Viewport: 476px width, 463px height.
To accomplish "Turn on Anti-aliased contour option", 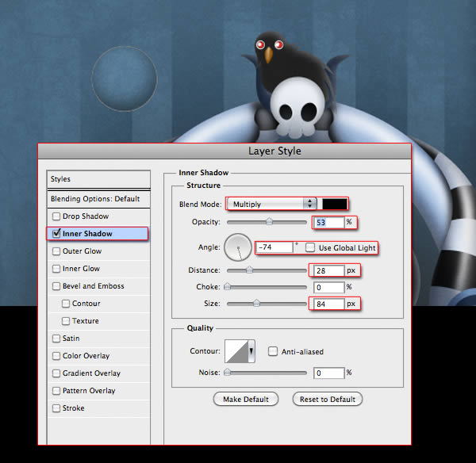I will pyautogui.click(x=273, y=351).
